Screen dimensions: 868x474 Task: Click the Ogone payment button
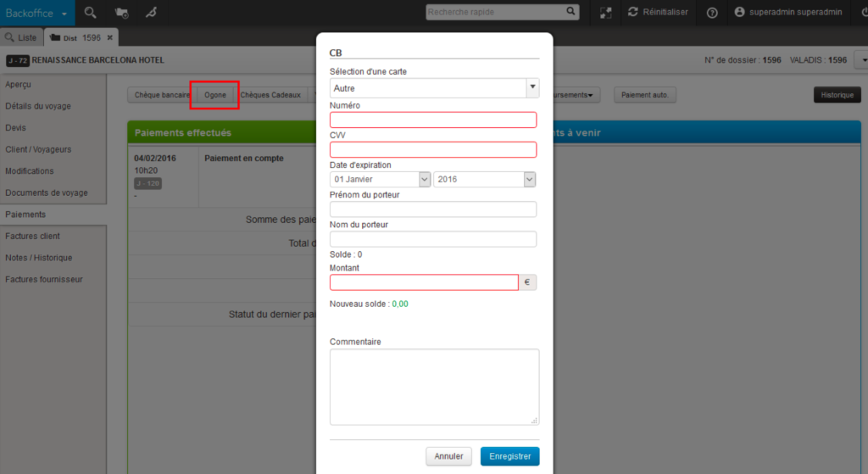215,95
